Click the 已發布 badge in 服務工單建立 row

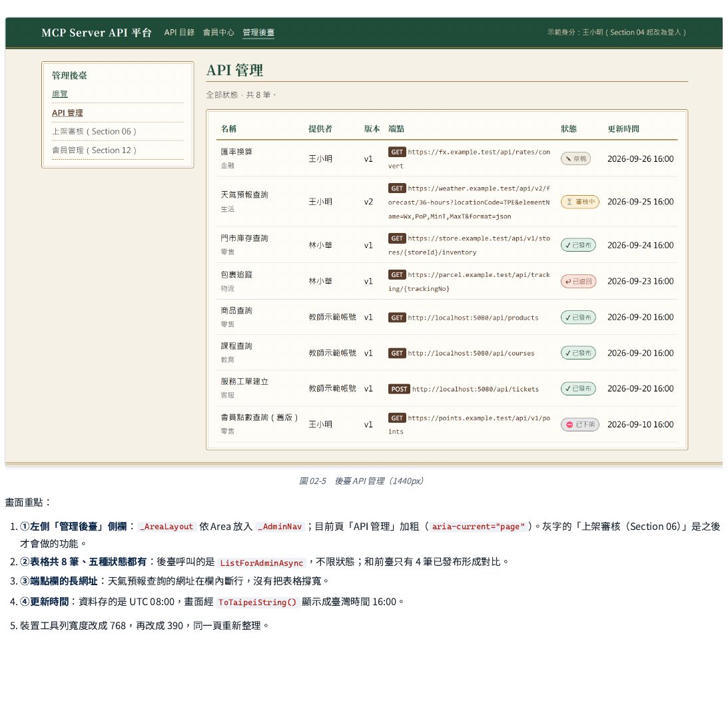click(578, 389)
